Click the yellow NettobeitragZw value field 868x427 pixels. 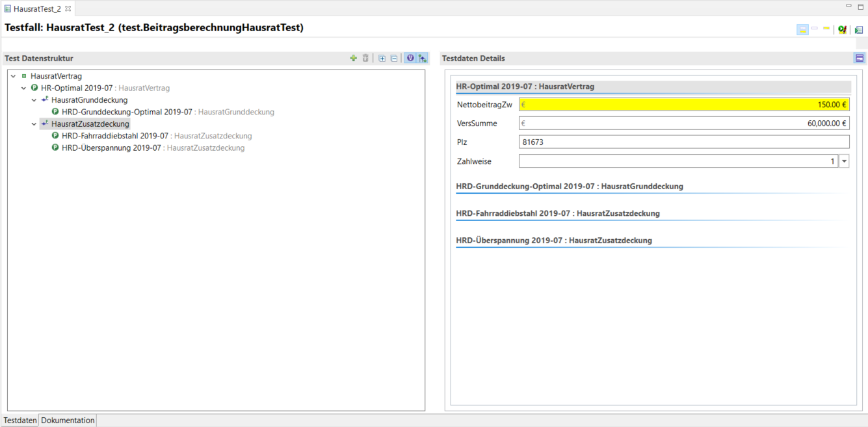coord(684,104)
